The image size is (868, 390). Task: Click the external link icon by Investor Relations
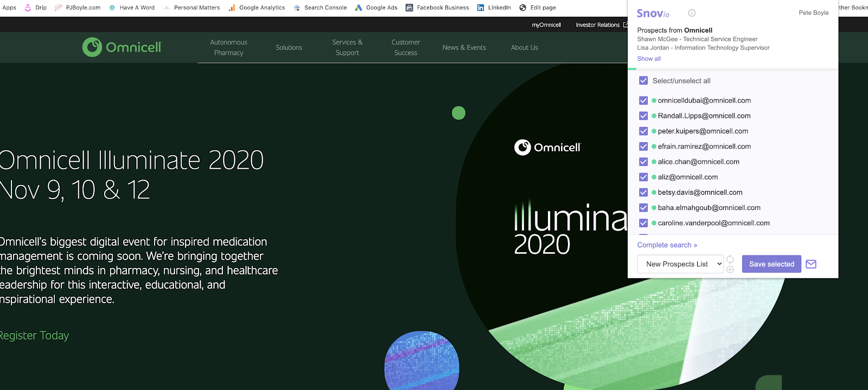[625, 24]
